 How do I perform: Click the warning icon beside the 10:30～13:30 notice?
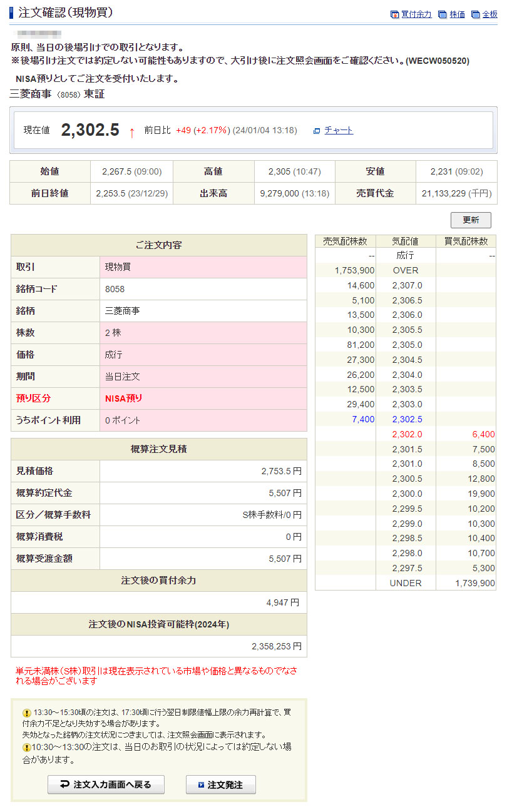coord(26,747)
